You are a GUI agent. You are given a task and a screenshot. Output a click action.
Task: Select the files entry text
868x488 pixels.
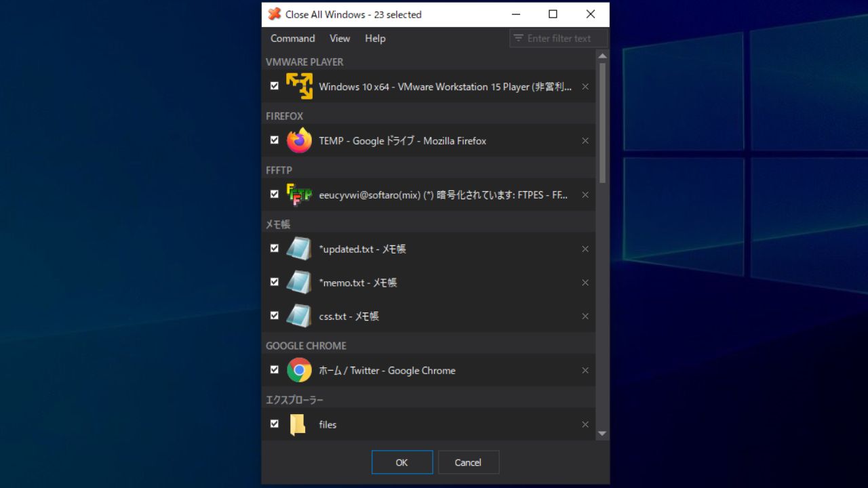[x=328, y=424]
